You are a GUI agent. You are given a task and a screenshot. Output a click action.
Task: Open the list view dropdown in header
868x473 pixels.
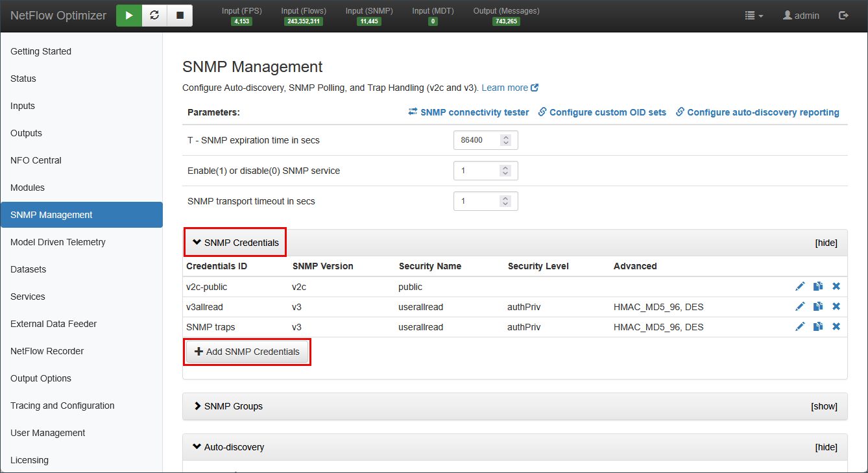[x=753, y=16]
